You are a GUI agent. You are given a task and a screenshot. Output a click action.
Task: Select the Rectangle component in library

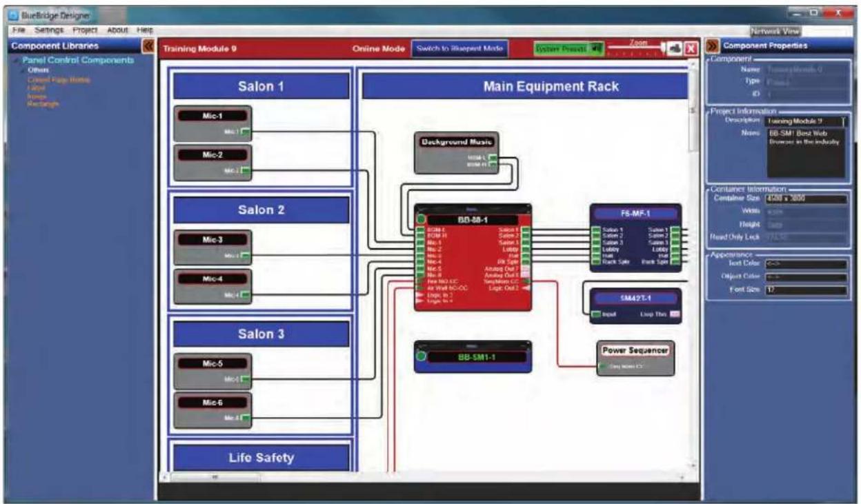[x=43, y=104]
